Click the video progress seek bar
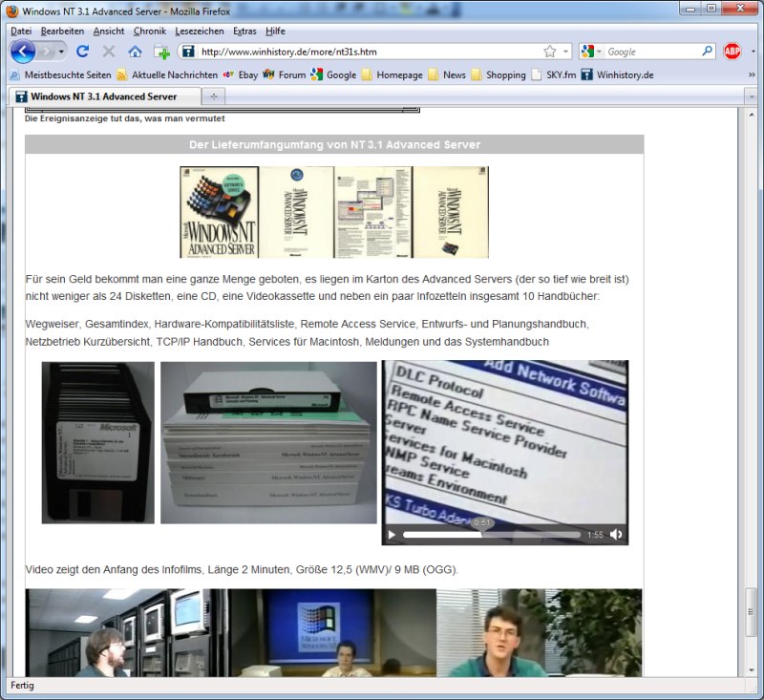 [x=492, y=535]
